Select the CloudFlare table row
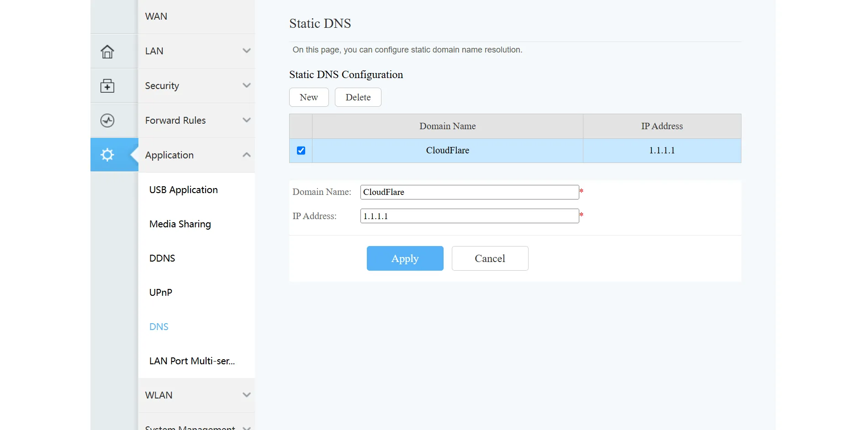 [x=447, y=150]
